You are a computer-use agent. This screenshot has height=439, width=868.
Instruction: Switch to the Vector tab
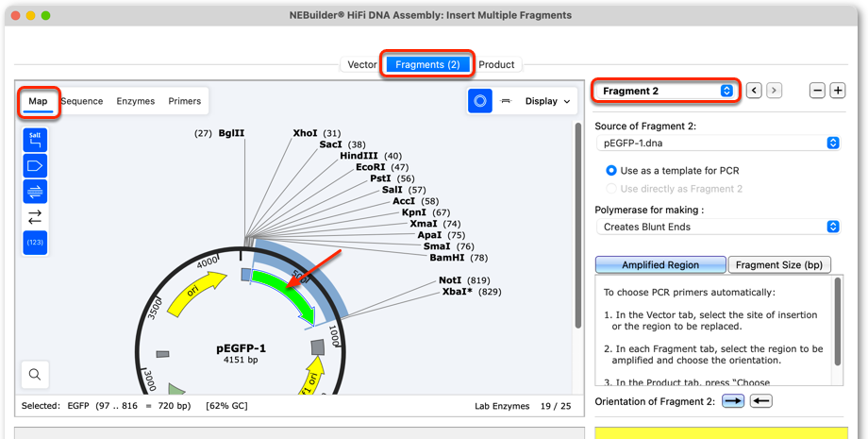[362, 65]
